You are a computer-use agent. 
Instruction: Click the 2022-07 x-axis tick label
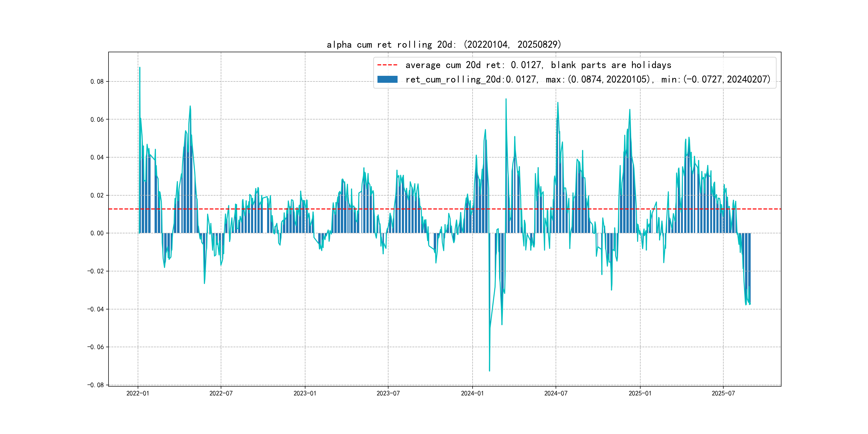[221, 393]
